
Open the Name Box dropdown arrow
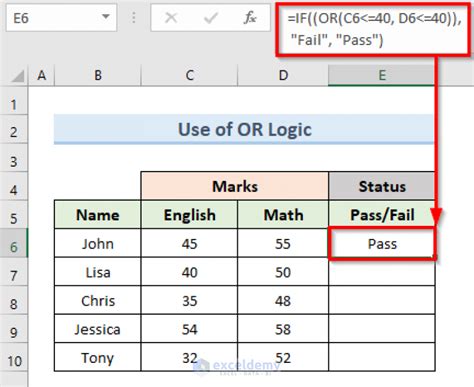coord(106,16)
